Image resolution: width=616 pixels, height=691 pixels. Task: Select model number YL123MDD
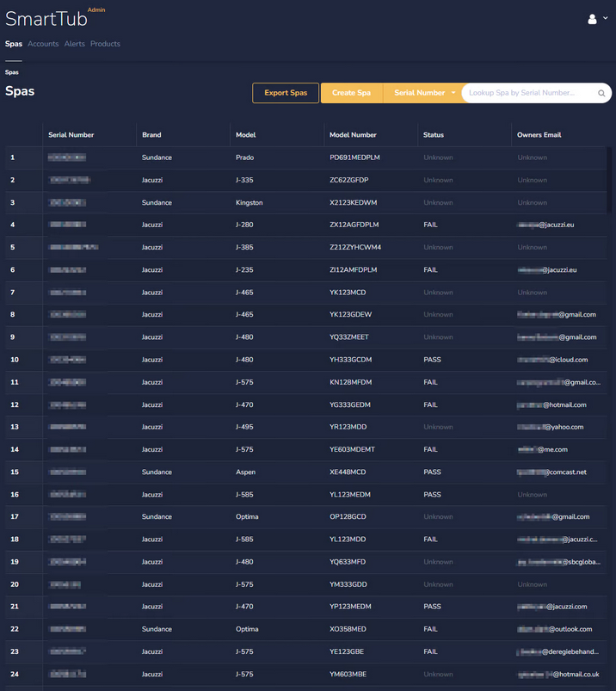348,539
